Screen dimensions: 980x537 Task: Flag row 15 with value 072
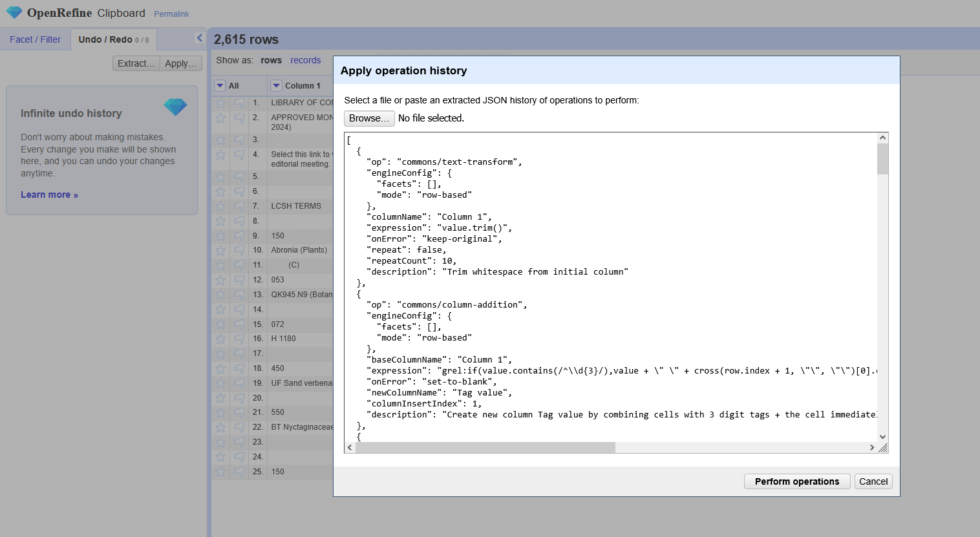tap(239, 324)
